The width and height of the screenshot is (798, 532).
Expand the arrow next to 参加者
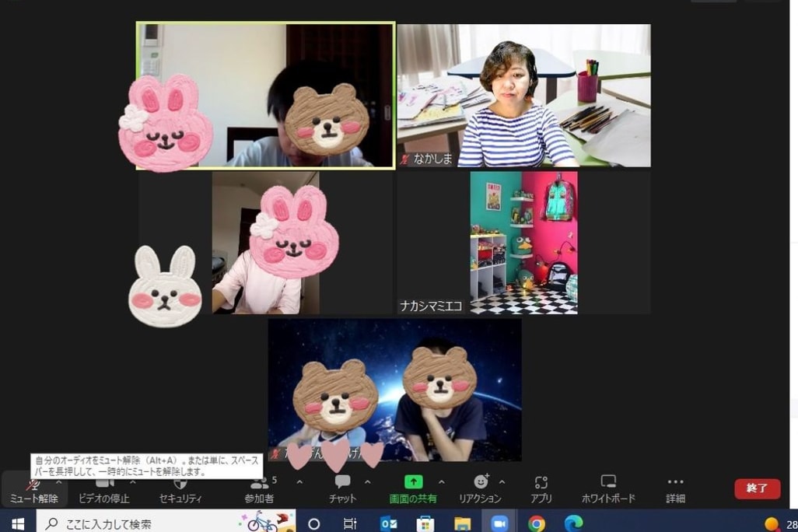tap(299, 482)
